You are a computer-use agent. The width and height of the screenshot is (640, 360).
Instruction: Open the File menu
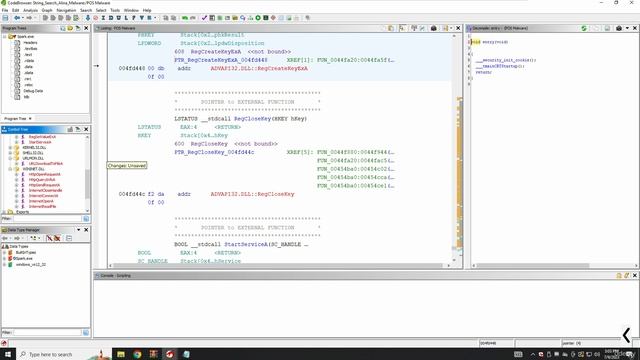tap(5, 10)
